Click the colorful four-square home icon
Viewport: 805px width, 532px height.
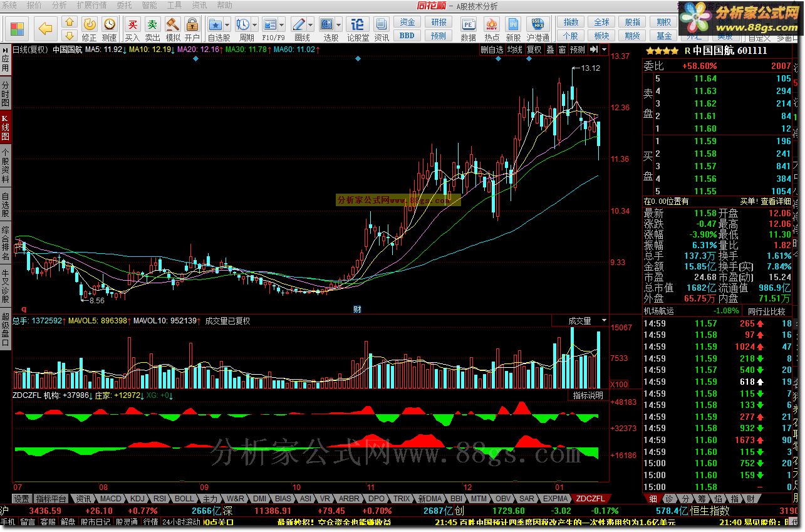(18, 29)
